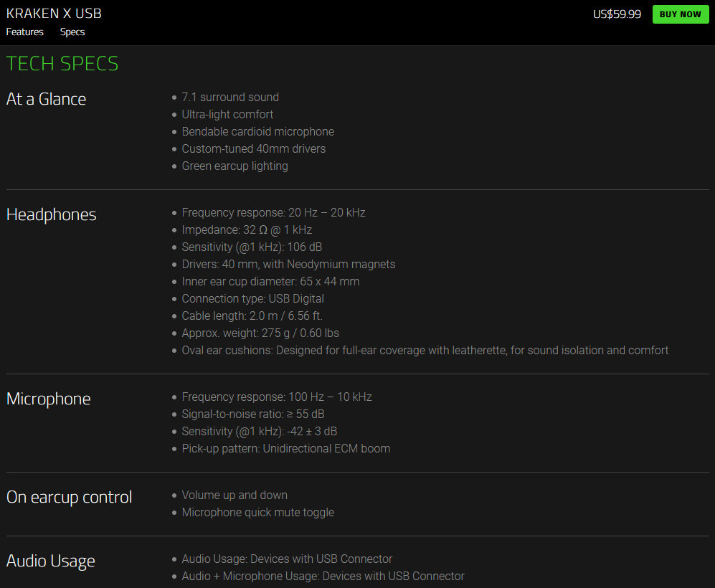The width and height of the screenshot is (715, 588).
Task: Click the Bendable cardioid microphone line
Action: 257,132
